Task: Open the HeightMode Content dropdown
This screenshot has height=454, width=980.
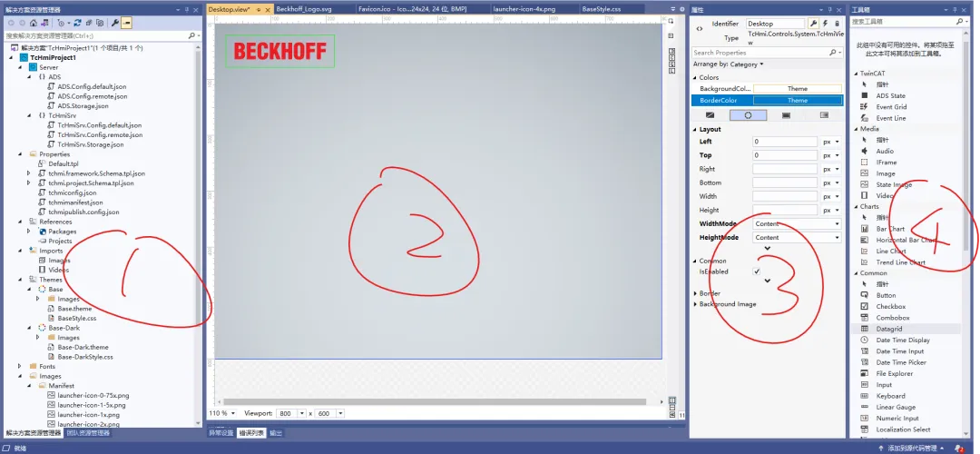Action: (797, 238)
